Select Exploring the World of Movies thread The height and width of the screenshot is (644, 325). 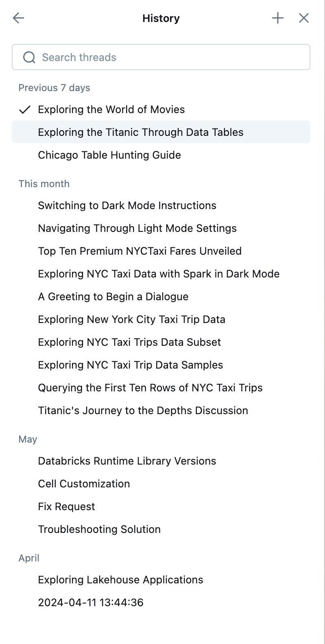(x=111, y=109)
